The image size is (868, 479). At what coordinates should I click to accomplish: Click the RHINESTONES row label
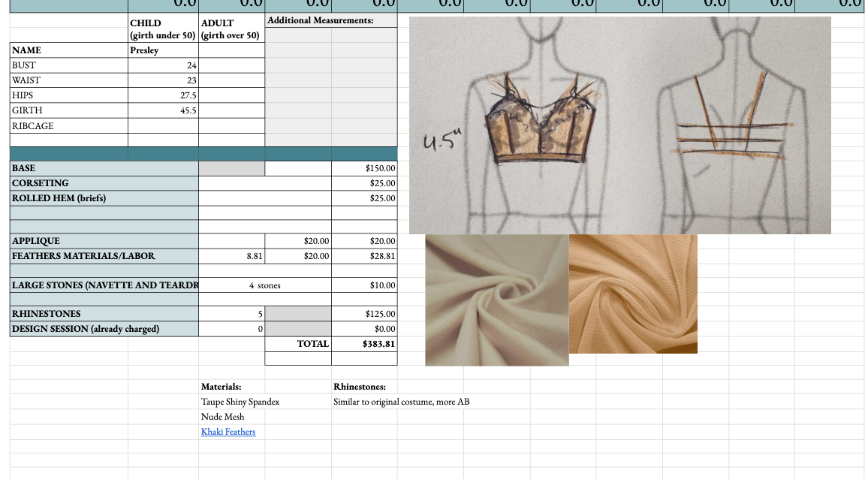pos(104,313)
